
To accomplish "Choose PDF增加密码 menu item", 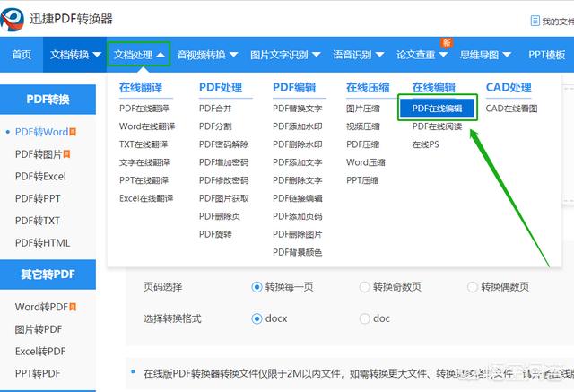I will [223, 162].
